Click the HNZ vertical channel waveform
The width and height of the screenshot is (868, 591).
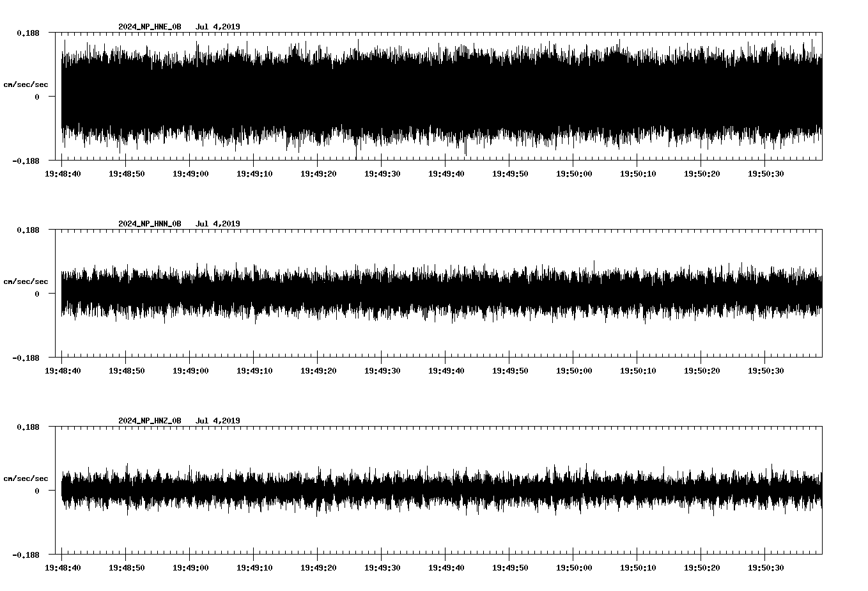[x=441, y=491]
